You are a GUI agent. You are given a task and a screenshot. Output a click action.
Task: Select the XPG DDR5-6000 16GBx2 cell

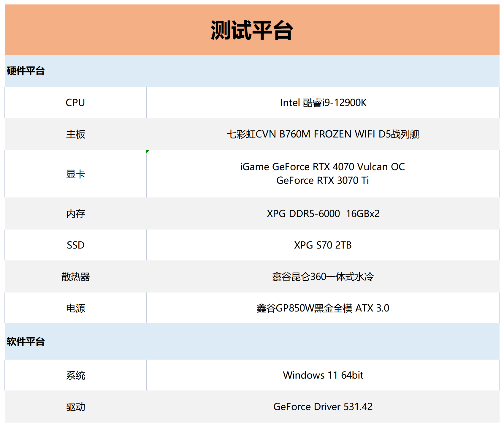point(323,214)
